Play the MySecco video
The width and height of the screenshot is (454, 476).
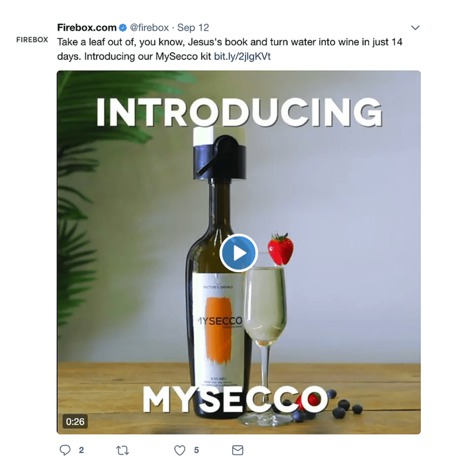pos(239,253)
